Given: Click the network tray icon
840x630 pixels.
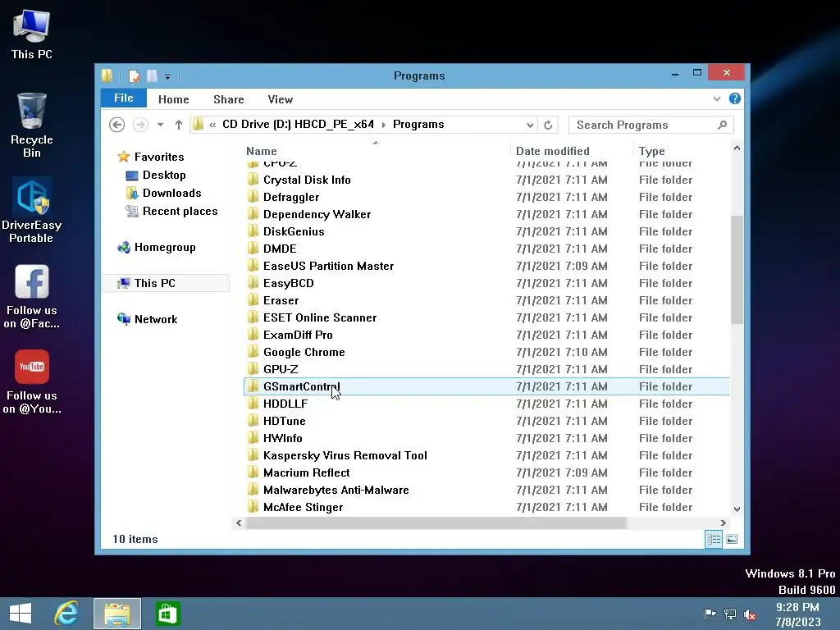Looking at the screenshot, I should click(x=729, y=614).
